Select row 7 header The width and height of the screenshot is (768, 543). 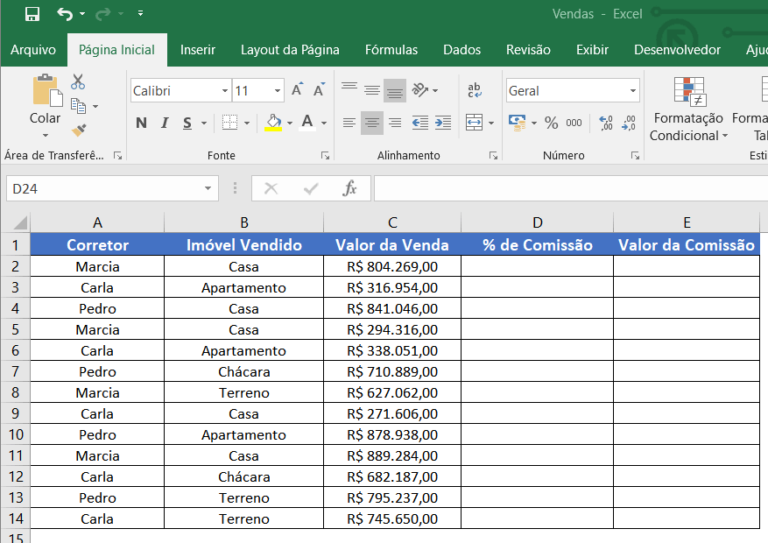point(15,372)
